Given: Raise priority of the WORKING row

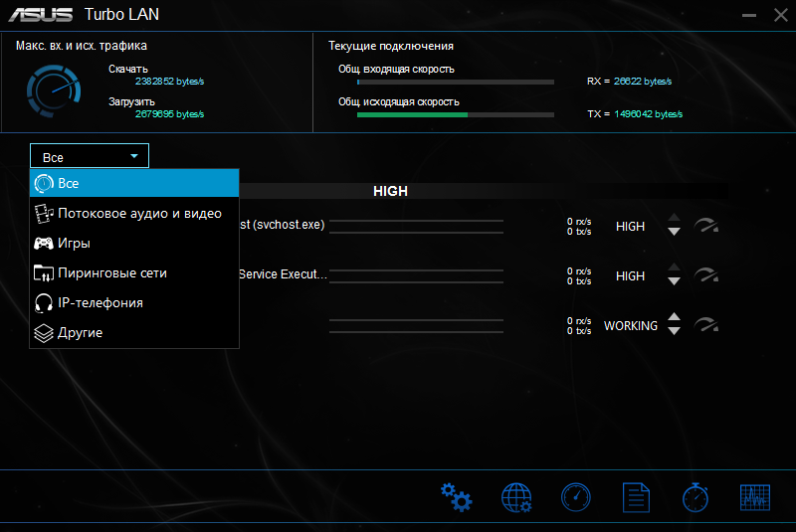Looking at the screenshot, I should (x=674, y=317).
